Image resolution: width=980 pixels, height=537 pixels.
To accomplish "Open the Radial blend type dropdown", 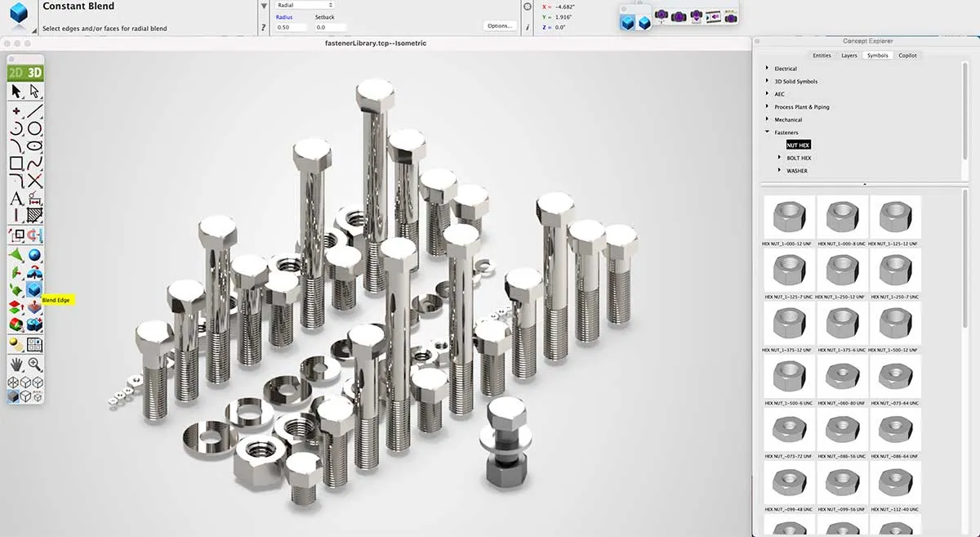I will pyautogui.click(x=306, y=4).
